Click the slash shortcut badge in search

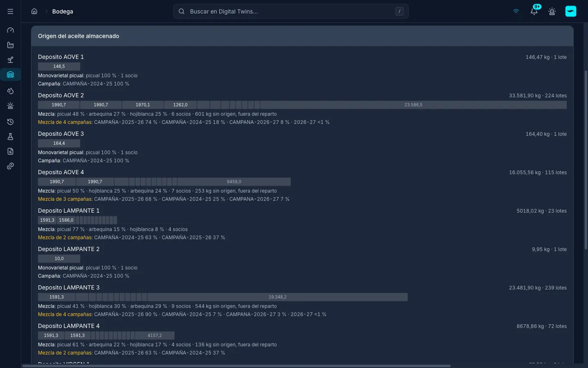pos(399,11)
